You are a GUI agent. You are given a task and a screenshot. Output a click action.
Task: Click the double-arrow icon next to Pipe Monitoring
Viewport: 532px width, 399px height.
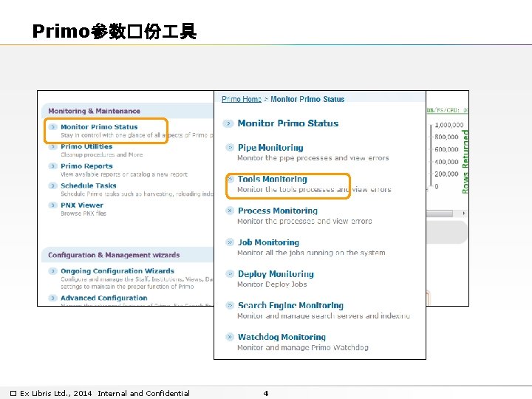[x=230, y=147]
